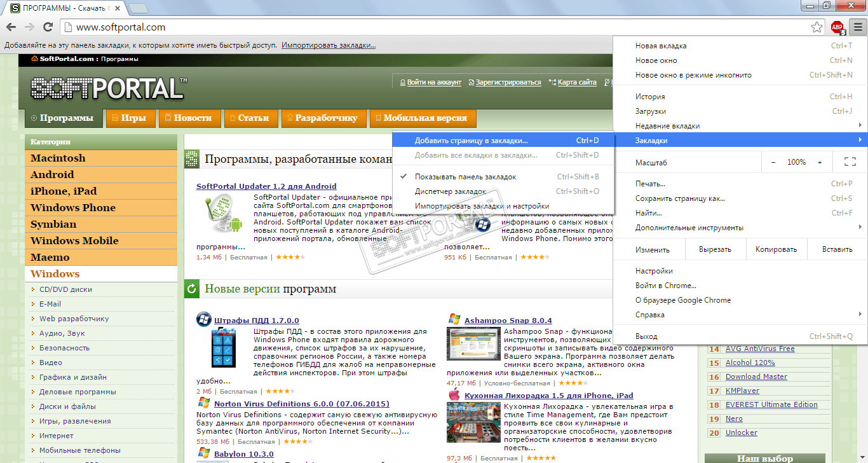Click the browser forward arrow
This screenshot has width=868, height=463.
(x=29, y=27)
